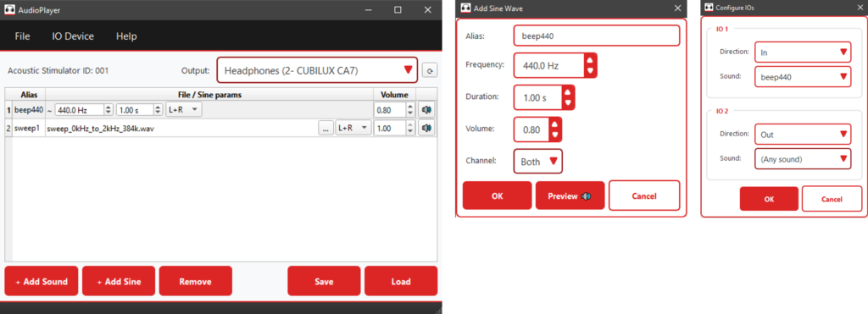Browse file with ... button in sweep1 row
868x314 pixels.
click(325, 128)
